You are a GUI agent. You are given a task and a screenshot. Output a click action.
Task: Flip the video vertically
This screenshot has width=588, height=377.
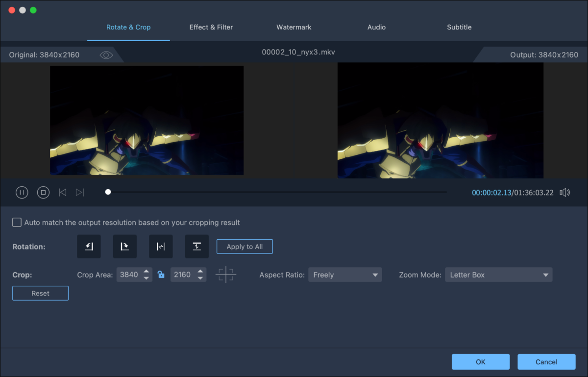(196, 247)
